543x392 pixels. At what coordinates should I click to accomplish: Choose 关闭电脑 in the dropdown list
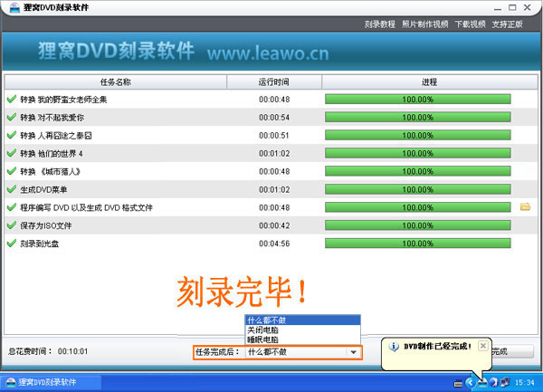[x=302, y=330]
